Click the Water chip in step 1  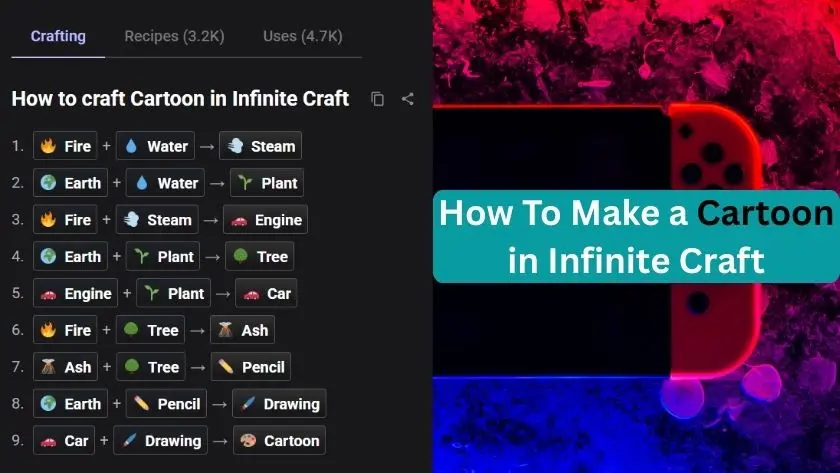point(155,146)
